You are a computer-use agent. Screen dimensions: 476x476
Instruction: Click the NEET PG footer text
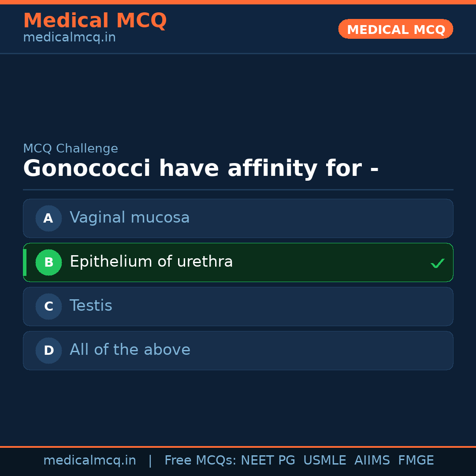[x=268, y=461]
